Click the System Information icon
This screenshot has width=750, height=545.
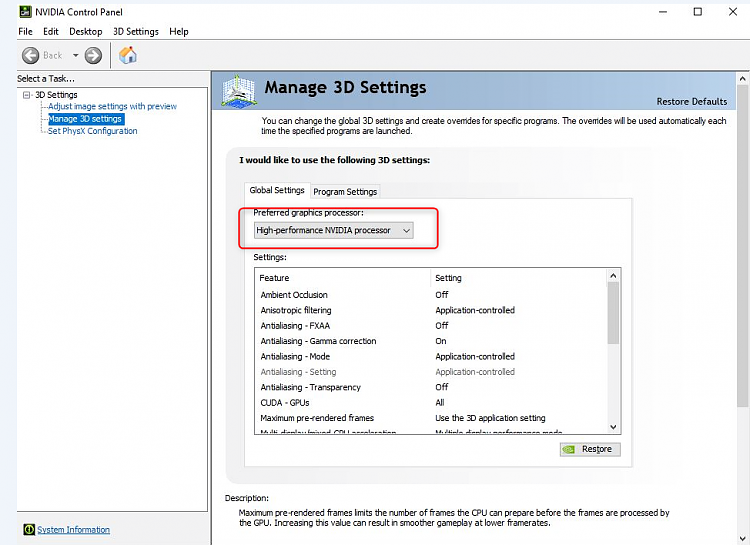29,529
